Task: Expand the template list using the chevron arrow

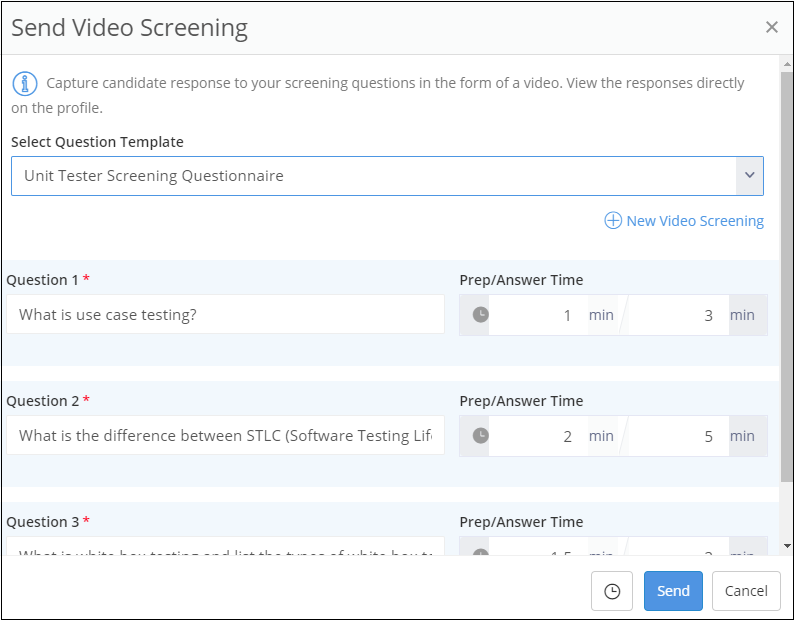Action: click(749, 176)
